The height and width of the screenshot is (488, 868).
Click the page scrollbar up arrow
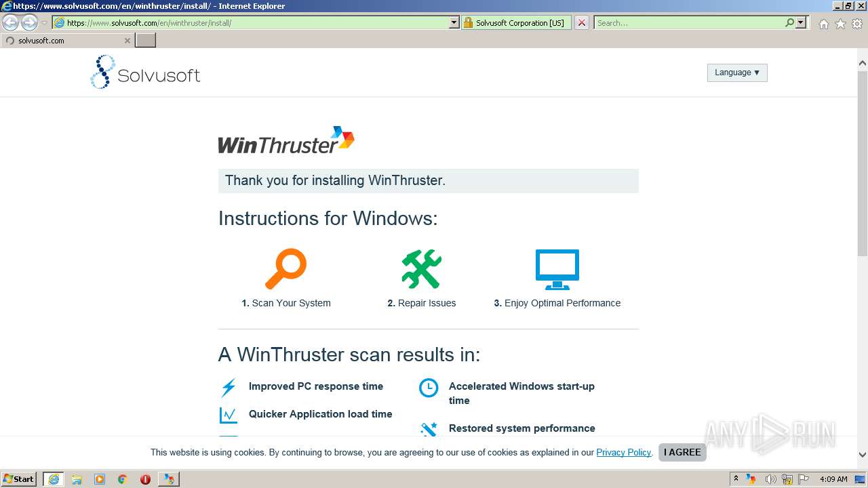point(862,63)
